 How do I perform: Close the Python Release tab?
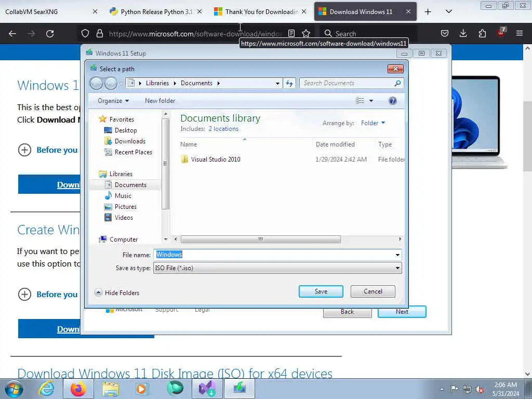point(200,11)
